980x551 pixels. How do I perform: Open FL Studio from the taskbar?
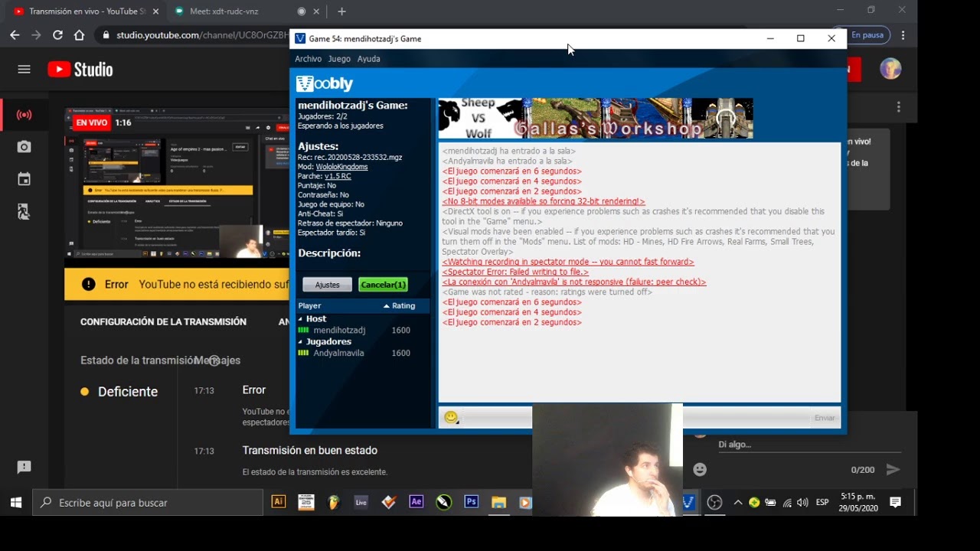(333, 502)
